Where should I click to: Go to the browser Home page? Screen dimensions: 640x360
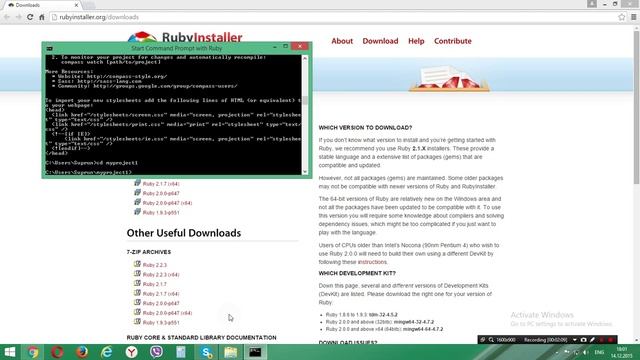click(42, 17)
